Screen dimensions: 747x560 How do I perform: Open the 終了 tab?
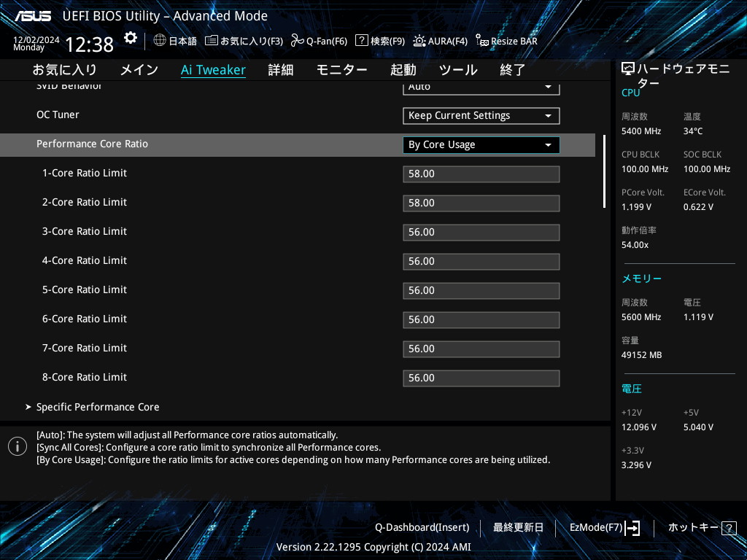pos(513,70)
